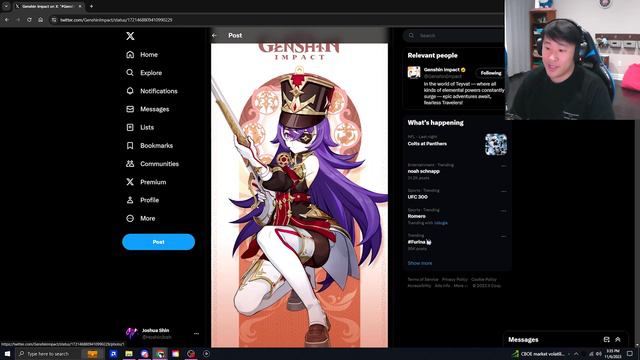Go back with the Post header arrow
Screen dimensions: 640x360
(215, 36)
